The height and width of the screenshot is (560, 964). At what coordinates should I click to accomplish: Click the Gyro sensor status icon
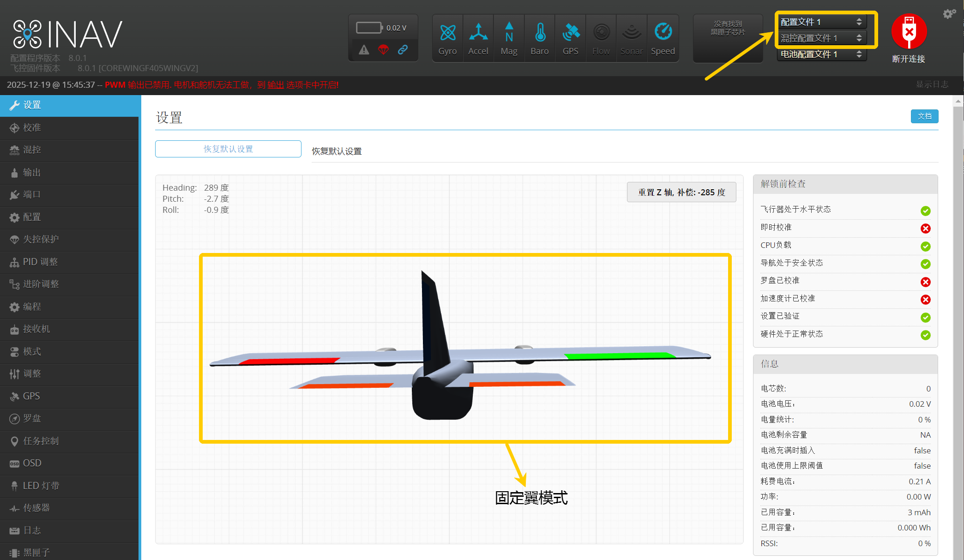(447, 33)
